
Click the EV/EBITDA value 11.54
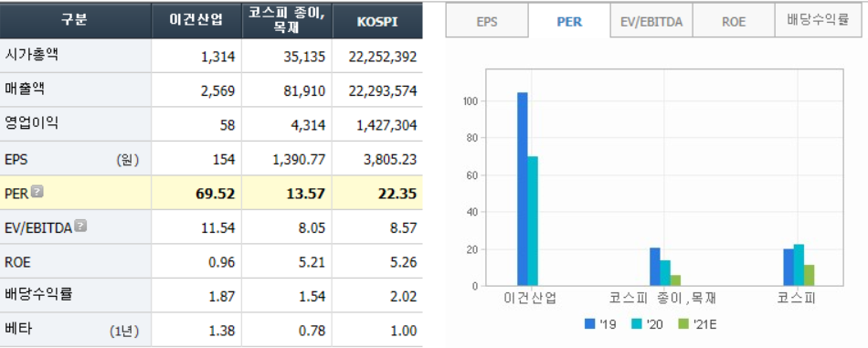(219, 228)
